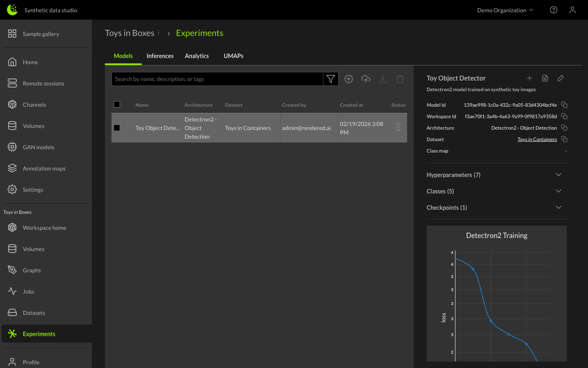Open the help question mark icon
This screenshot has height=368, width=588.
(554, 10)
